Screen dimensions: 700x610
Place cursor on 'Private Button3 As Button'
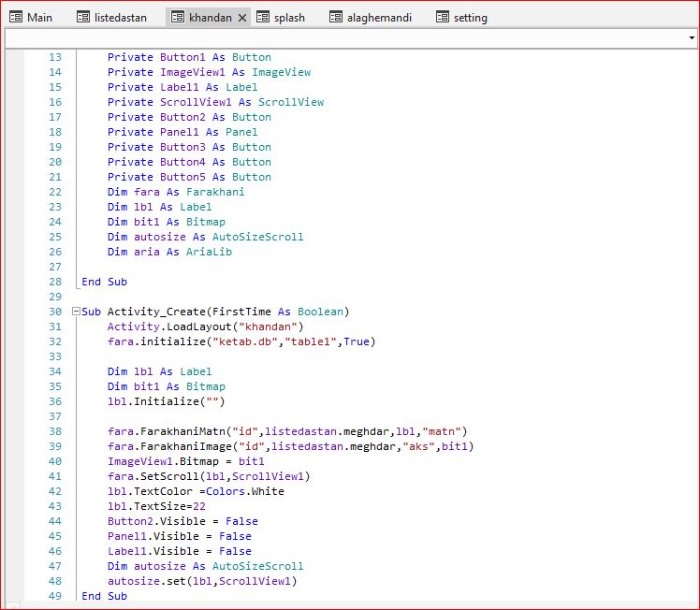(x=189, y=147)
